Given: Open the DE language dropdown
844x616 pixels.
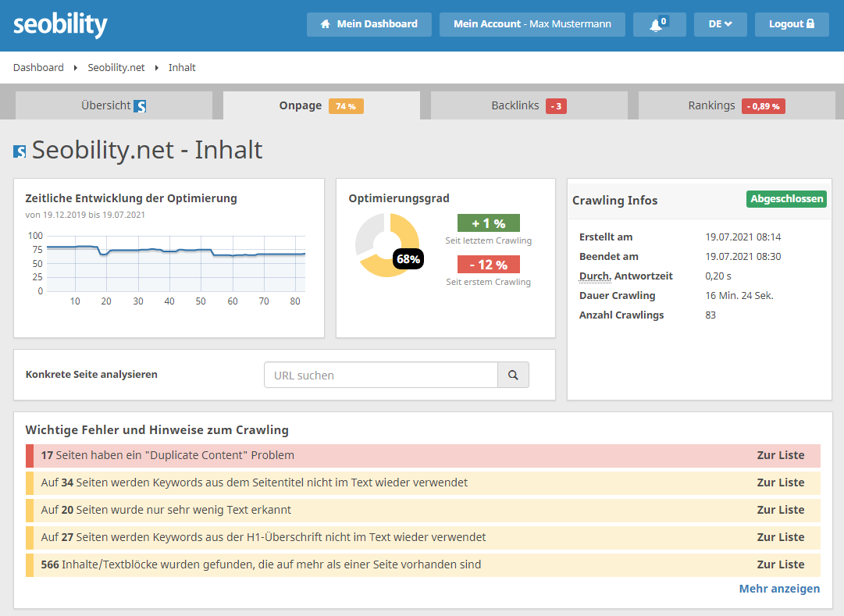Looking at the screenshot, I should 720,24.
